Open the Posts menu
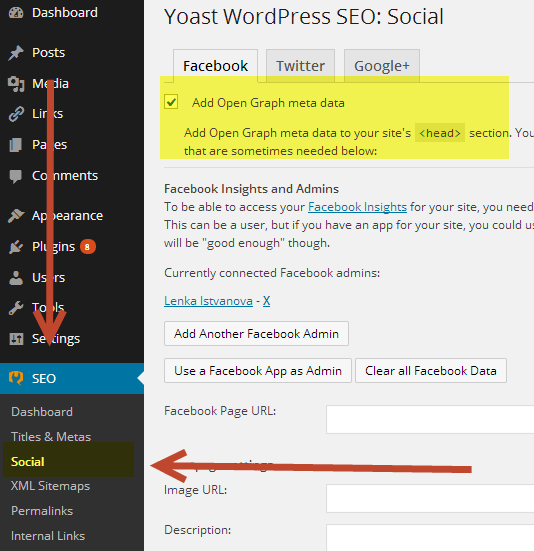This screenshot has width=534, height=551. tap(48, 53)
